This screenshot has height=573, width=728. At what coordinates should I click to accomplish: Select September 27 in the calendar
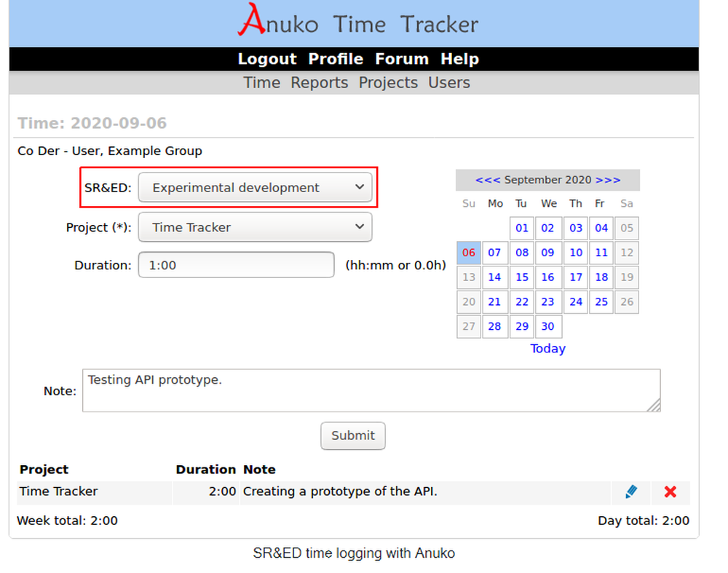(468, 326)
